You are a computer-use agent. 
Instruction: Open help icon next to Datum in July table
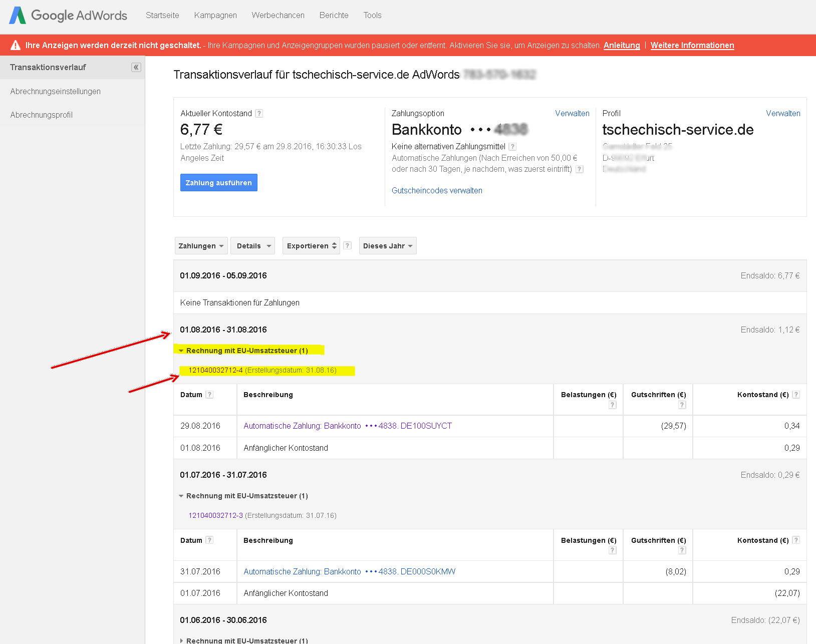[x=209, y=540]
